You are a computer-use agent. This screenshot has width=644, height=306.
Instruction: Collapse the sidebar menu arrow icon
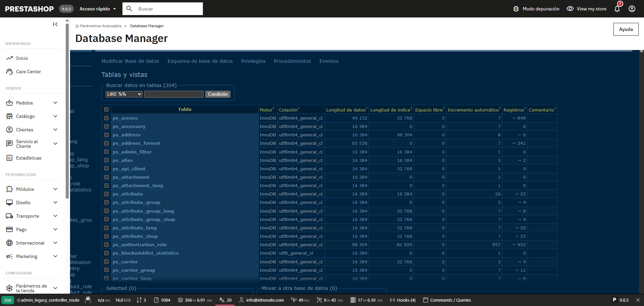[55, 24]
